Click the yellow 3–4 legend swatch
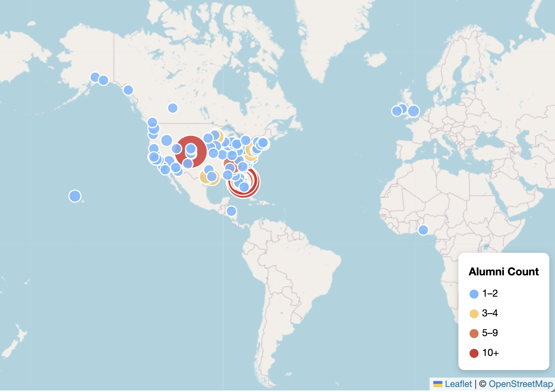Image resolution: width=555 pixels, height=392 pixels. click(x=474, y=314)
